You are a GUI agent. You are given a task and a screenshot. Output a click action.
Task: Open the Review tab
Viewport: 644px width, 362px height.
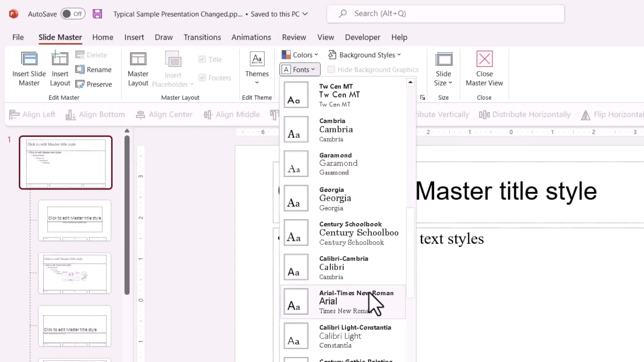pos(294,37)
